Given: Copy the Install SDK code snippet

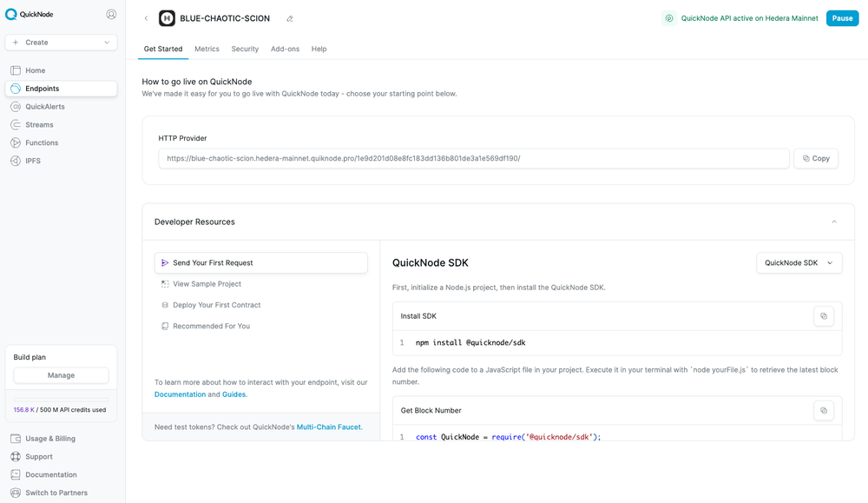Looking at the screenshot, I should (x=824, y=316).
